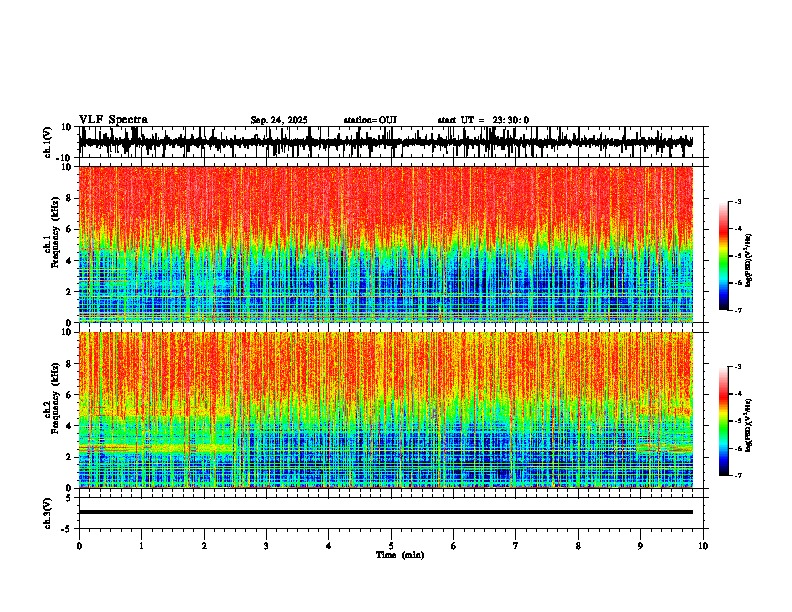This screenshot has width=792, height=612.
Task: Click the 'Time (min)' axis label
Action: 400,555
